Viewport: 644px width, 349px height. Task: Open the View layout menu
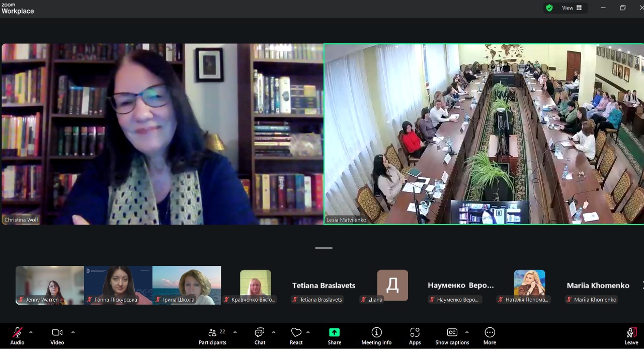pyautogui.click(x=572, y=8)
